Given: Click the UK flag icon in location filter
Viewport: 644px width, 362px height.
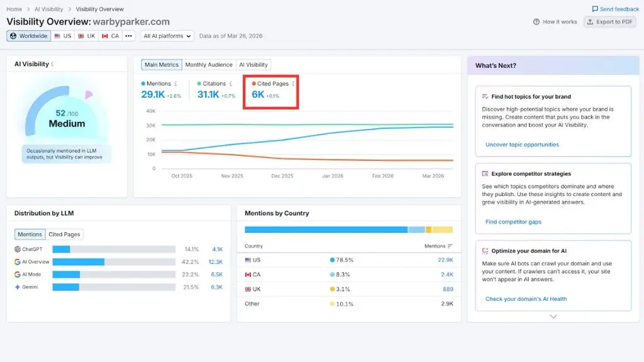Looking at the screenshot, I should click(x=81, y=36).
